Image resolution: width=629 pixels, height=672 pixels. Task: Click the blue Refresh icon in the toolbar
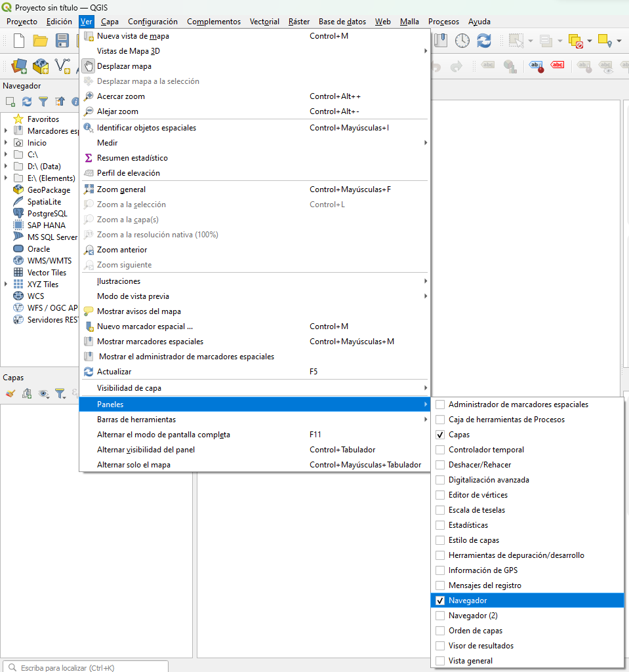tap(484, 41)
